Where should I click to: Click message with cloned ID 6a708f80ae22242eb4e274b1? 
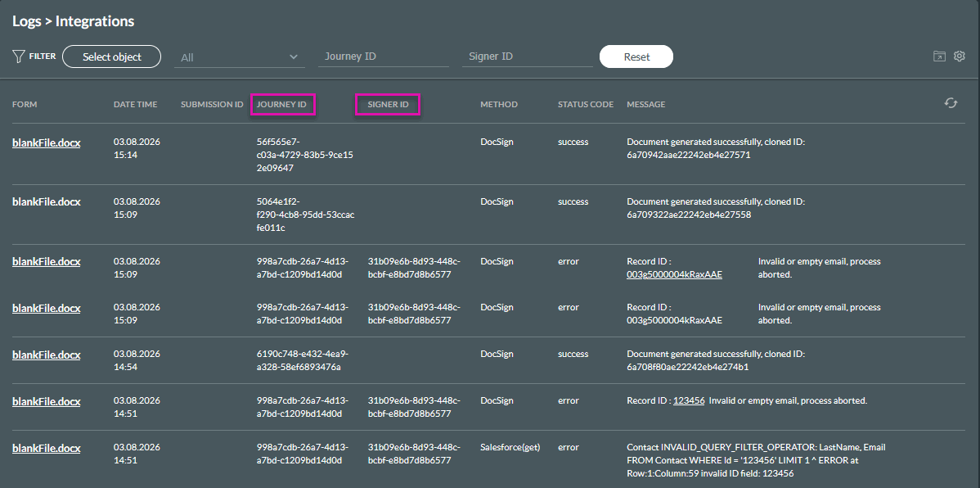[x=716, y=360]
